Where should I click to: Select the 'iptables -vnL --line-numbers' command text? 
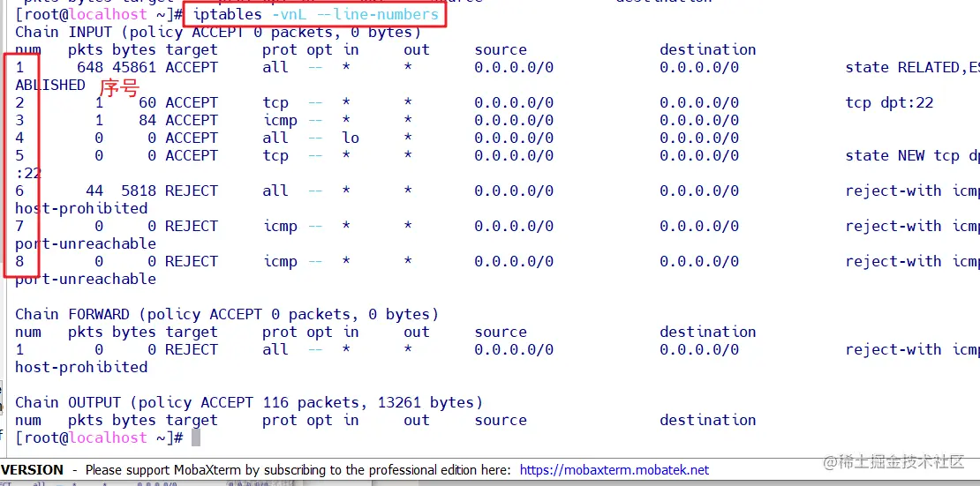click(x=315, y=14)
